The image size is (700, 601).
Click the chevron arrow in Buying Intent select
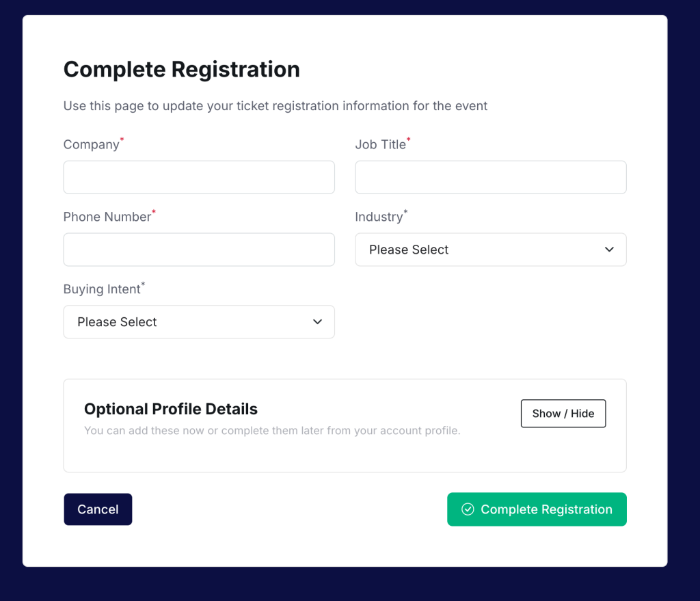(318, 322)
